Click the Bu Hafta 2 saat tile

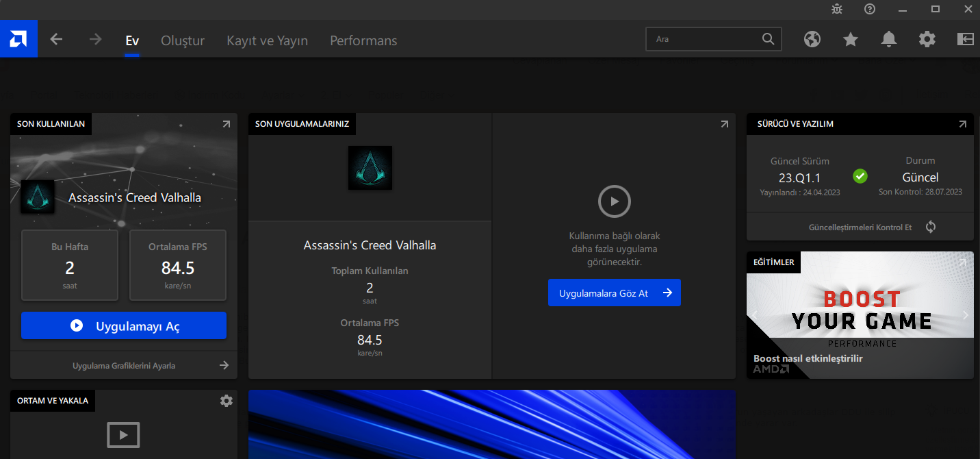point(70,265)
